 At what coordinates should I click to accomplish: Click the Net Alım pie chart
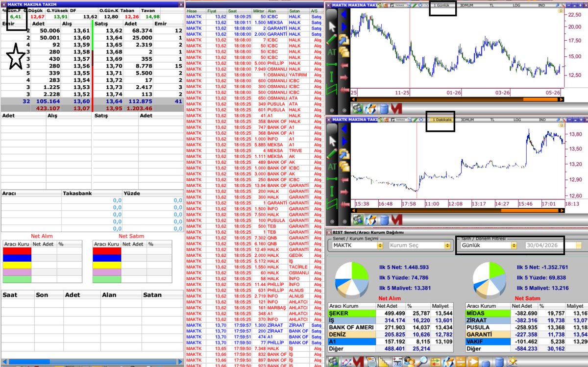click(352, 281)
